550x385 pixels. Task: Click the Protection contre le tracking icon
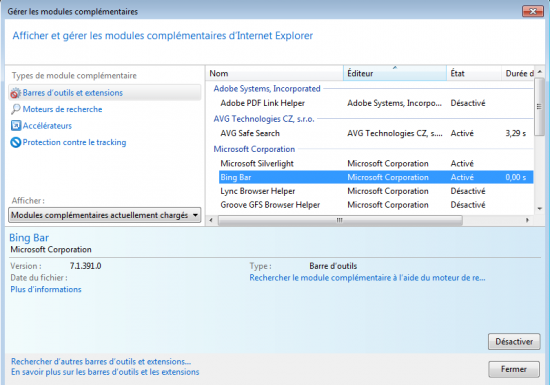pyautogui.click(x=16, y=142)
